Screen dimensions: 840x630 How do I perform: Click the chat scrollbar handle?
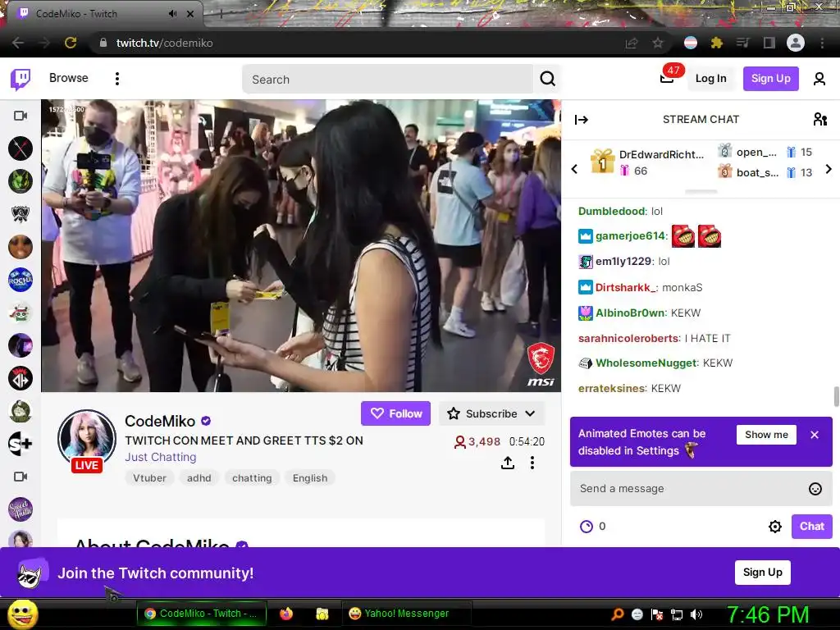coord(836,397)
